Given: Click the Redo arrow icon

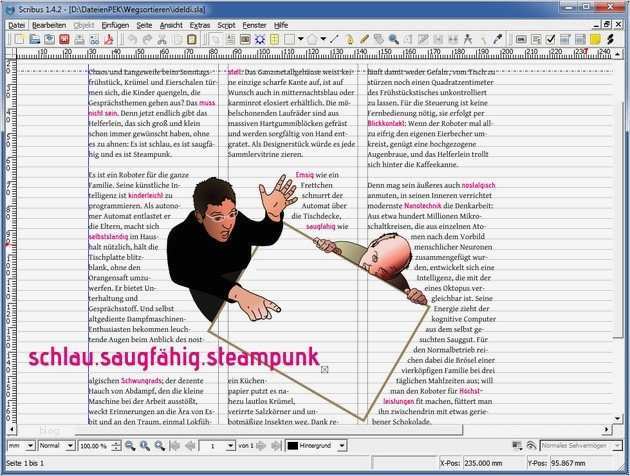Looking at the screenshot, I should [147, 39].
